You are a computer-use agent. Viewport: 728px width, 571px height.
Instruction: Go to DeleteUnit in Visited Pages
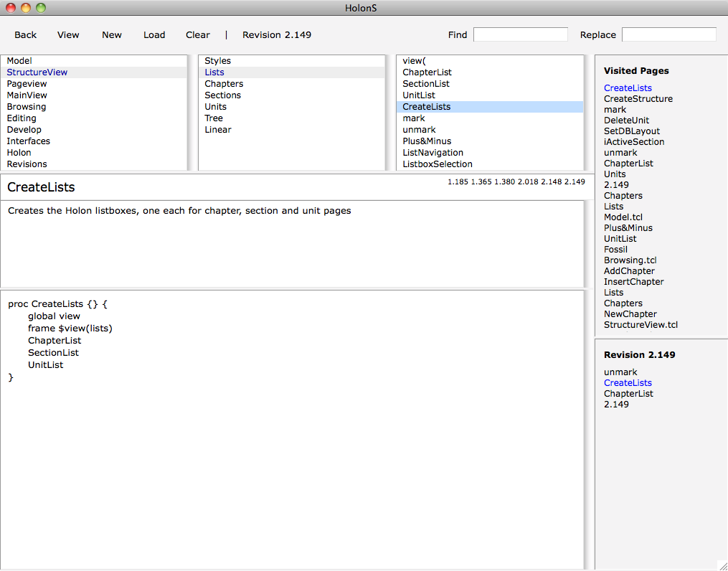coord(626,121)
